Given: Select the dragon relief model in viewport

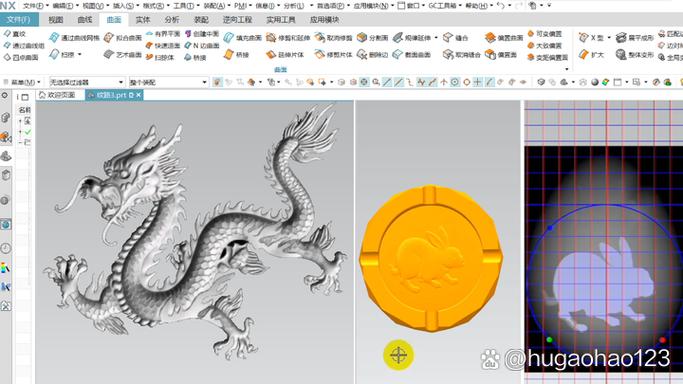Looking at the screenshot, I should (x=197, y=231).
